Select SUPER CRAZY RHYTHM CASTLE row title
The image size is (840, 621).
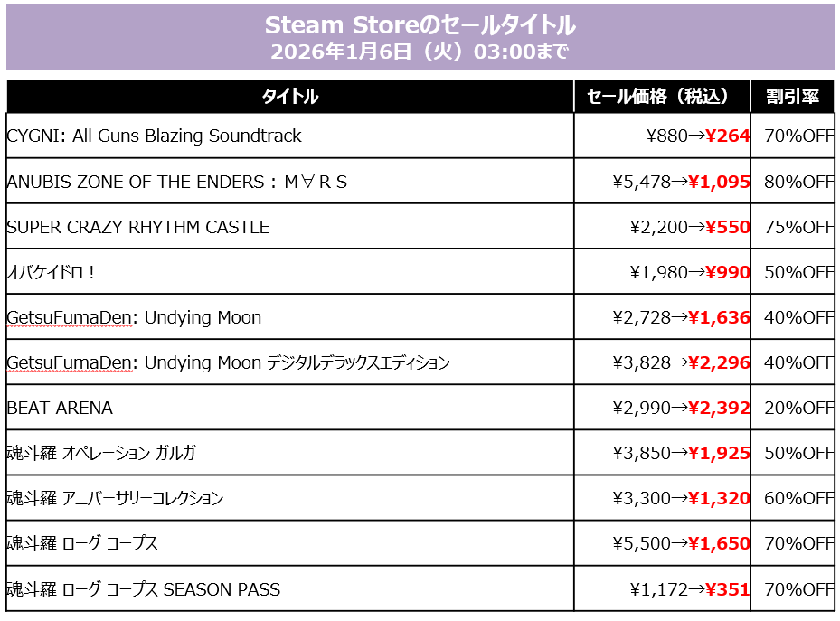[137, 227]
